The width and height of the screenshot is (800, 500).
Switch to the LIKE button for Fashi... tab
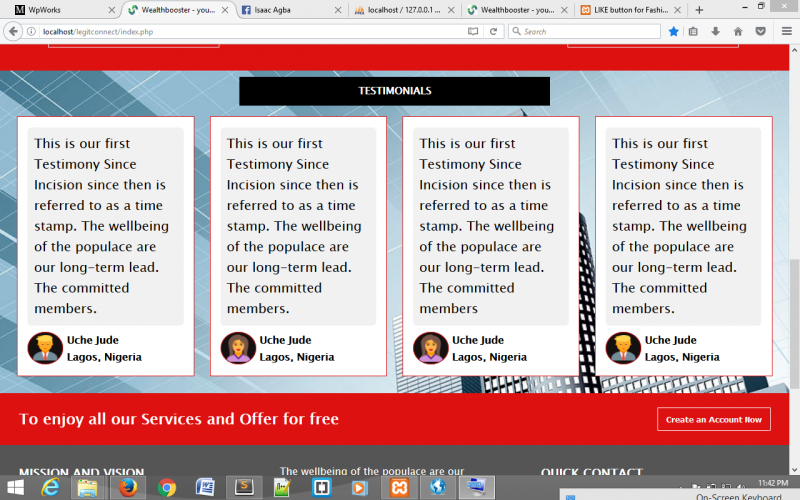click(631, 10)
